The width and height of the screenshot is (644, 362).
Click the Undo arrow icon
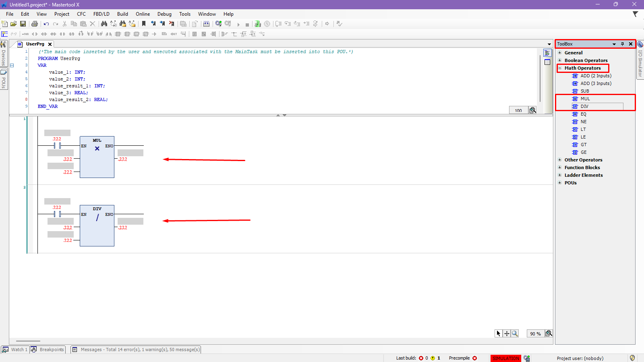[46, 24]
